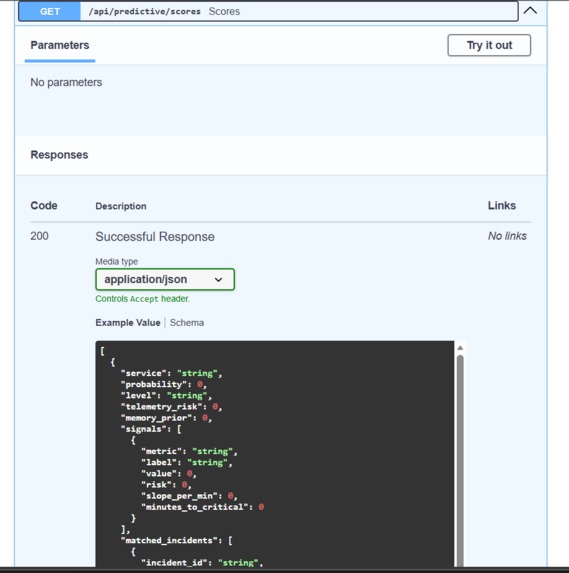Click the 'Controls Accept header.' note

(143, 299)
